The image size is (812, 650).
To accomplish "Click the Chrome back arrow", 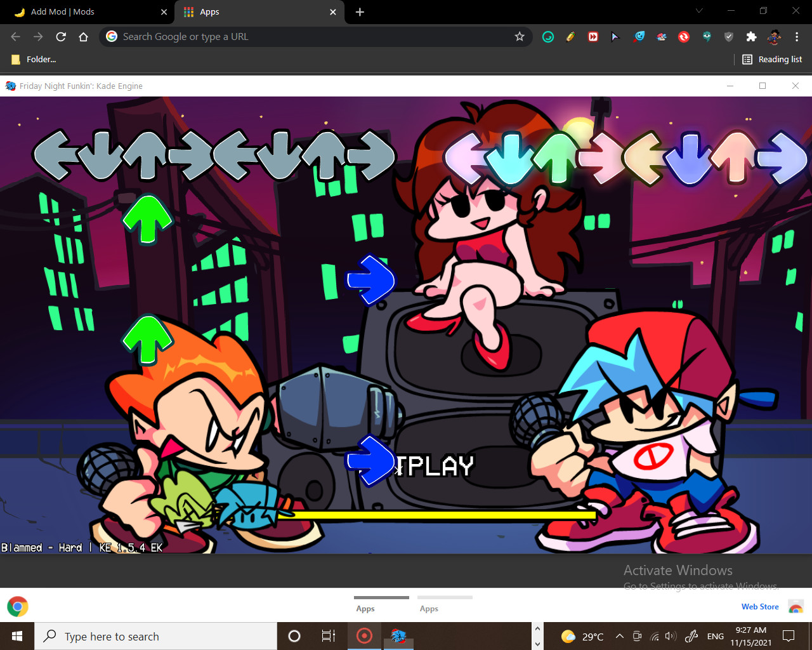I will [16, 37].
